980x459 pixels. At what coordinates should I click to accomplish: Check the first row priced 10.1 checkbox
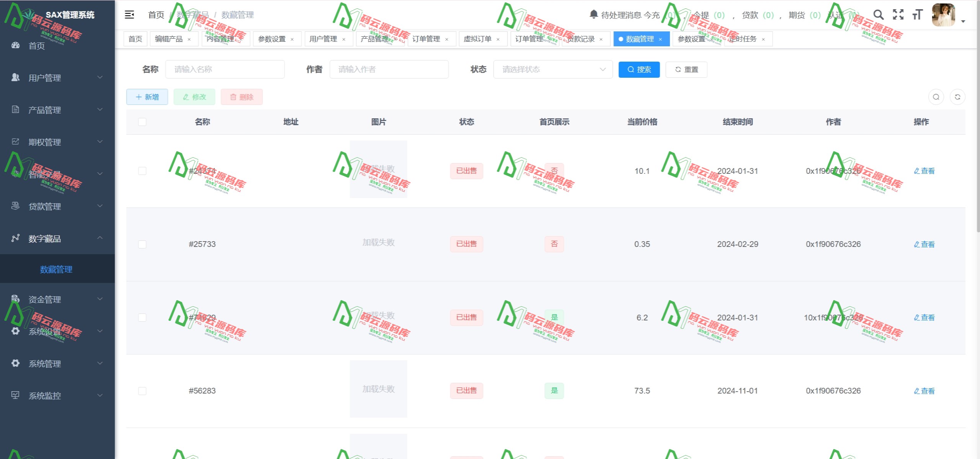coord(142,171)
